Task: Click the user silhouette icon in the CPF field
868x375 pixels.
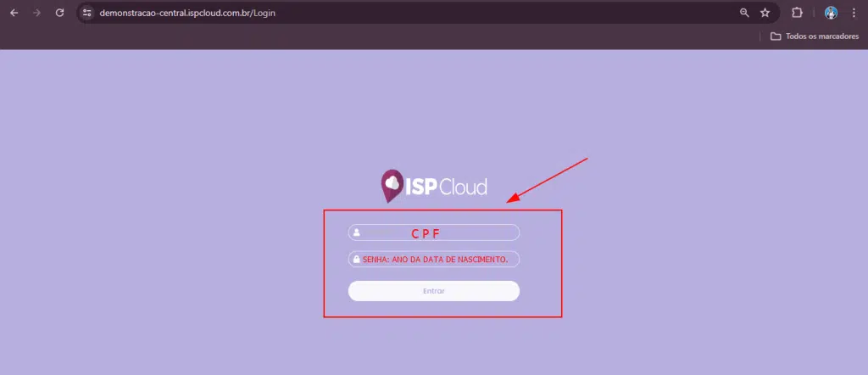Action: pos(357,232)
